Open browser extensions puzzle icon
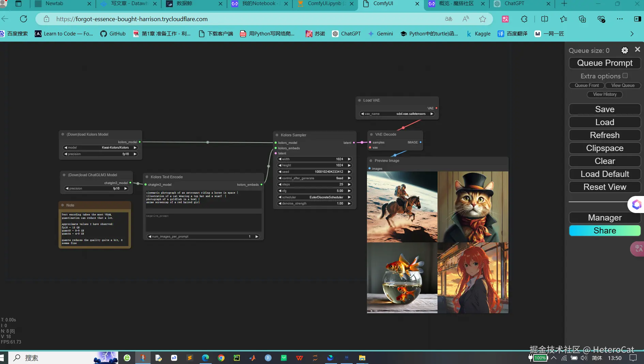 point(524,19)
